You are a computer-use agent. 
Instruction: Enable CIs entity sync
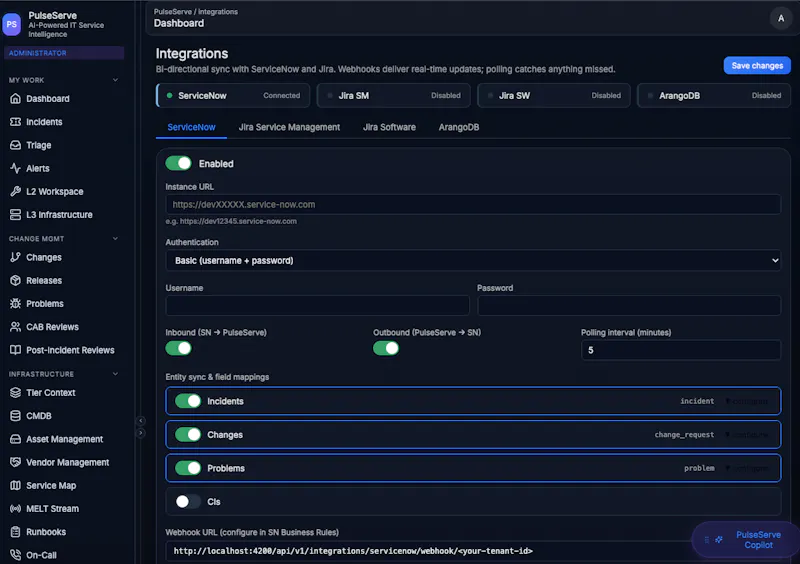(188, 502)
